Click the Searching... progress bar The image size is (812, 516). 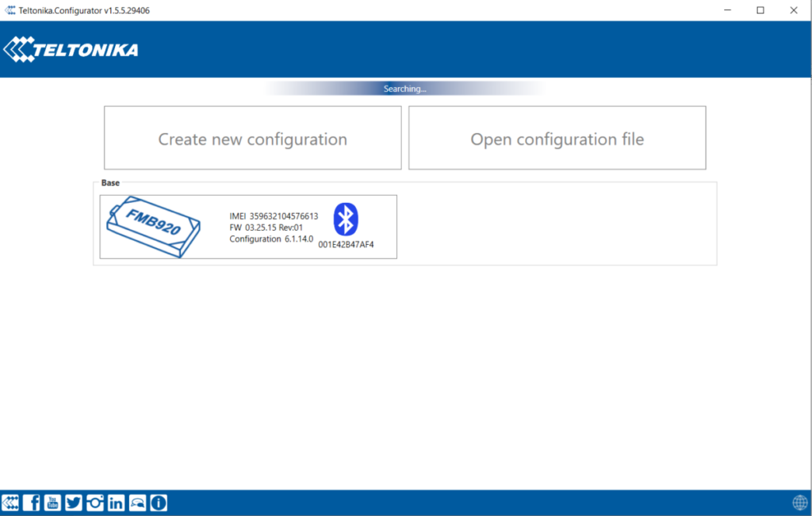coord(405,89)
